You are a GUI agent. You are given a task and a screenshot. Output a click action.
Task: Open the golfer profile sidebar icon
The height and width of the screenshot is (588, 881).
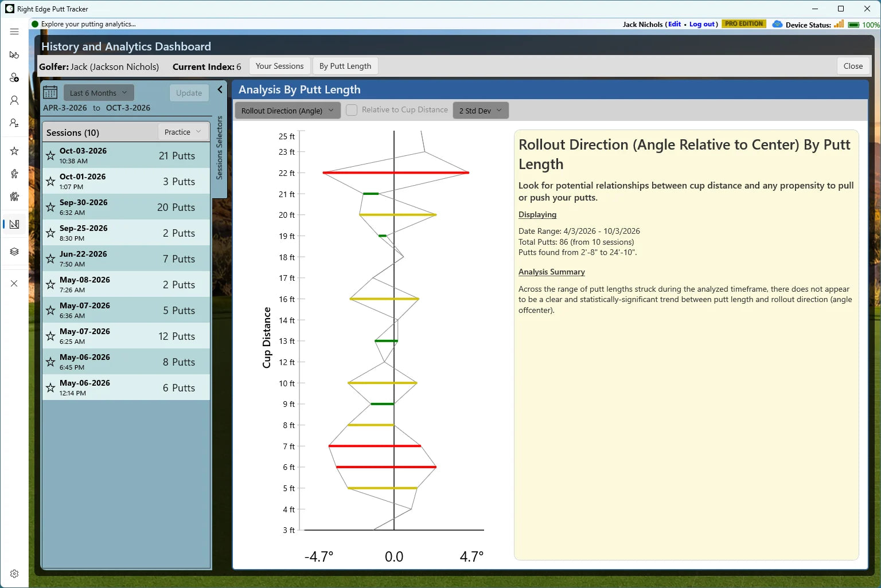14,100
